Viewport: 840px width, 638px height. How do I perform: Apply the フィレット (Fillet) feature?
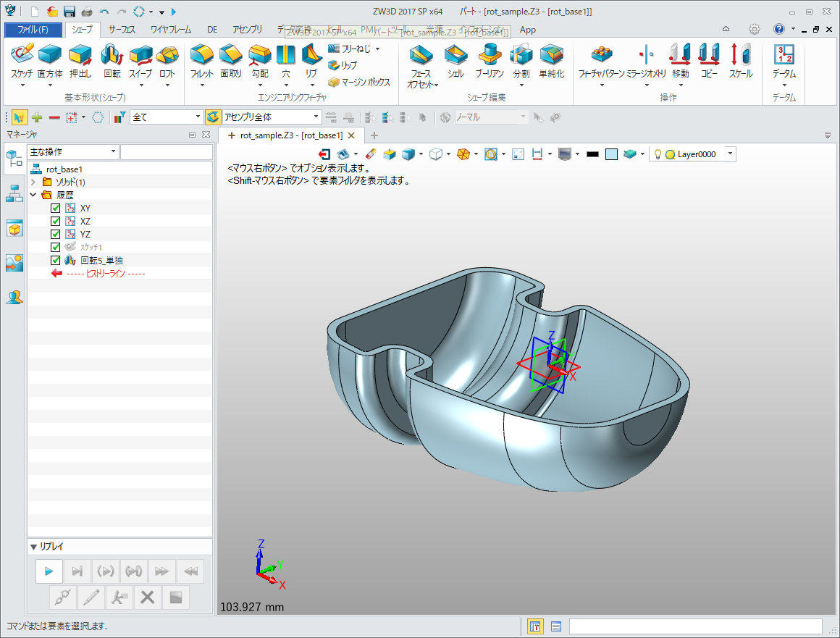coord(202,61)
